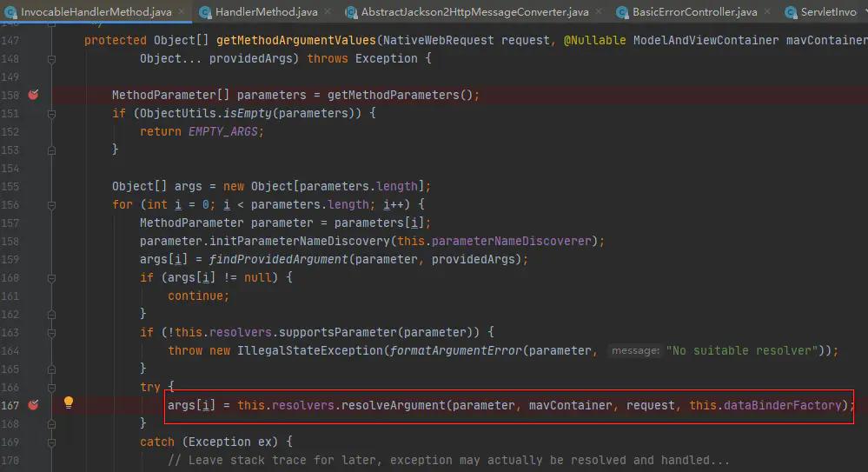Click findProvidedArgument on line 159
868x472 pixels.
tap(278, 259)
